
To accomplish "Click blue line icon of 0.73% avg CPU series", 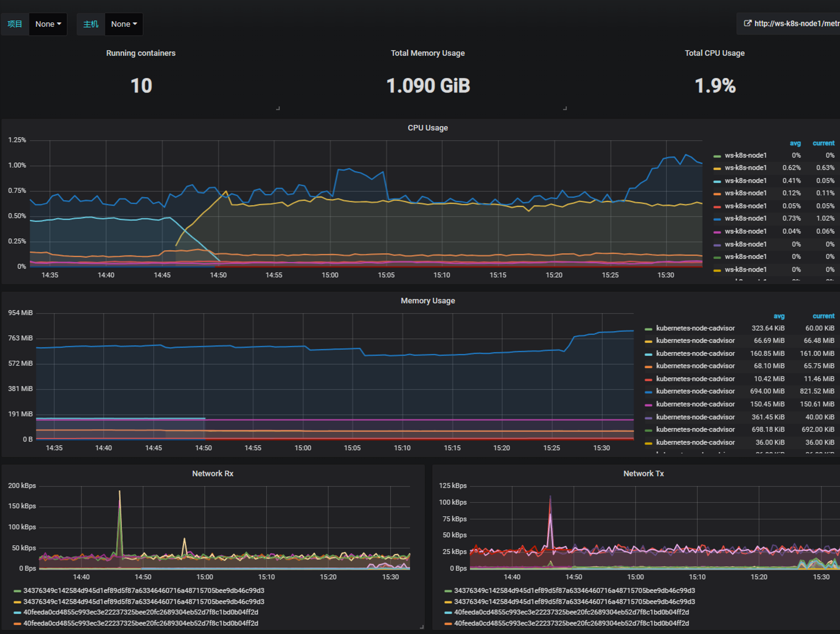I will coord(717,219).
